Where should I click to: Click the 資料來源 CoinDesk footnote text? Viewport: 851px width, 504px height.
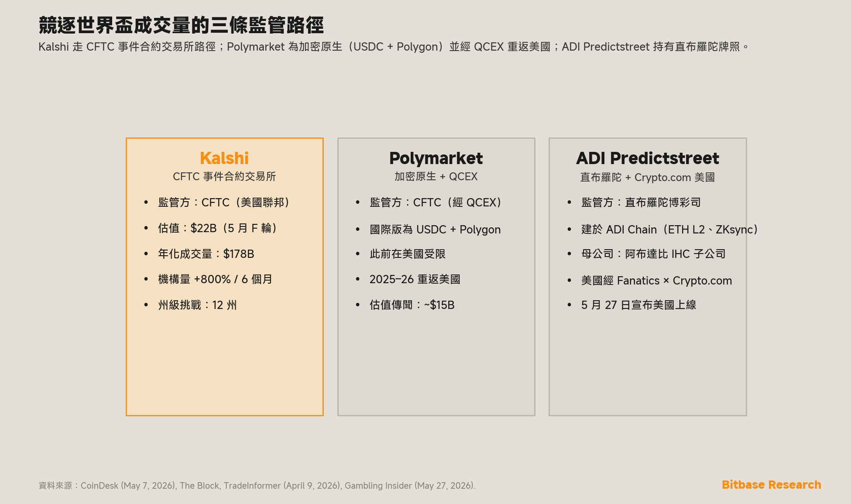click(x=257, y=486)
